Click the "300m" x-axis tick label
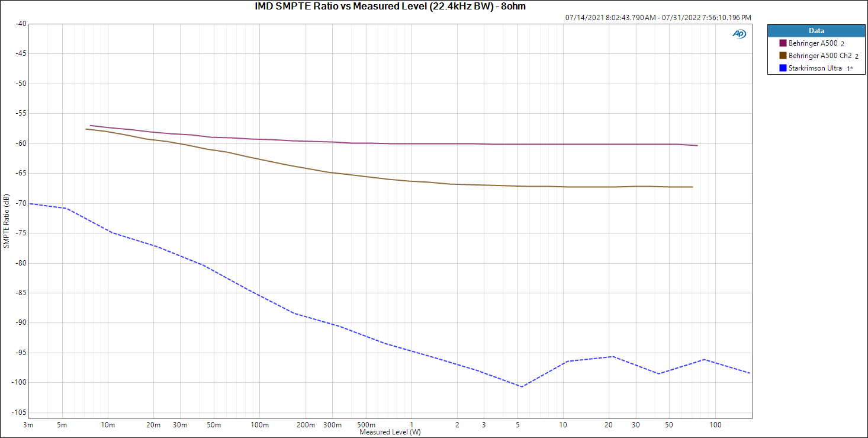 (x=332, y=425)
